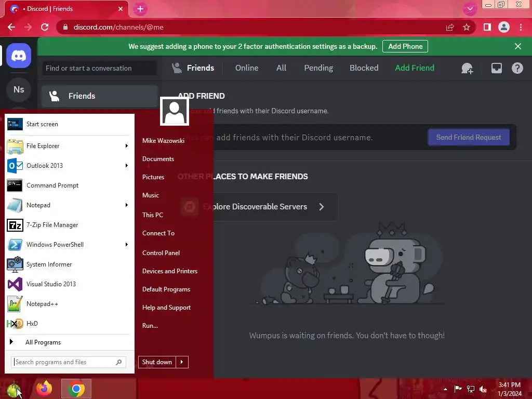Viewport: 532px width, 399px height.
Task: Click the Discord username input field
Action: (302, 137)
